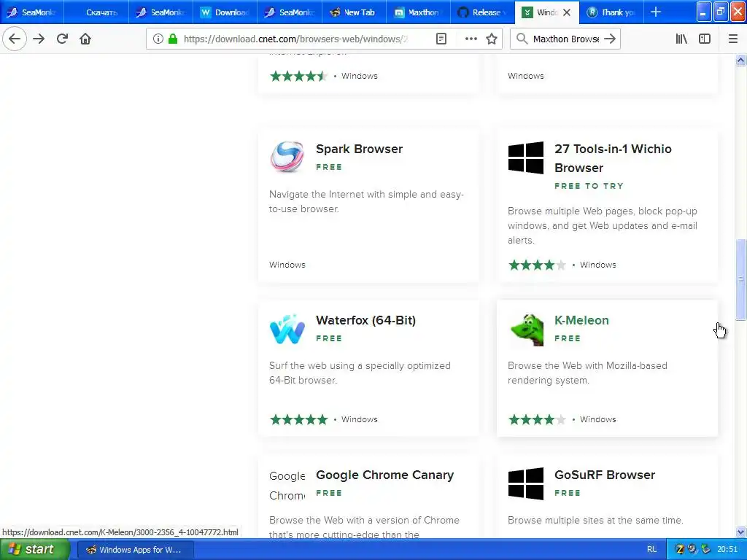Open the browser hamburger menu
This screenshot has width=747, height=560.
733,39
